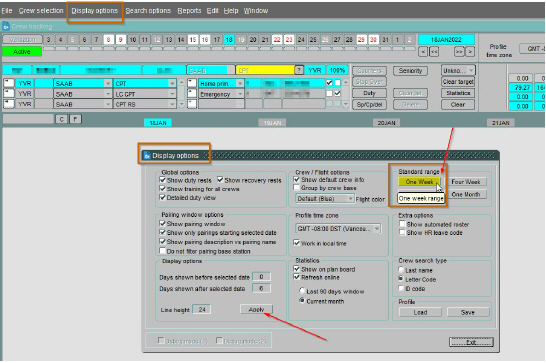Click the Statistics button
The height and width of the screenshot is (363, 546).
pyautogui.click(x=458, y=93)
